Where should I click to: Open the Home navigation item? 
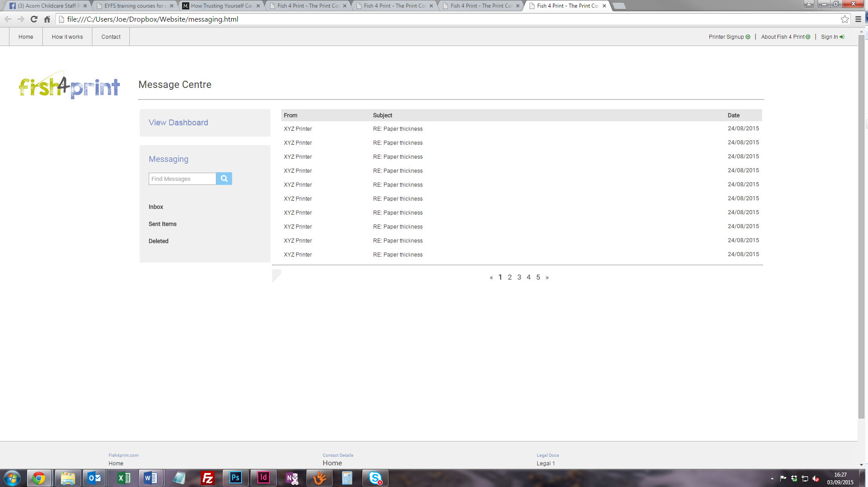(x=26, y=37)
